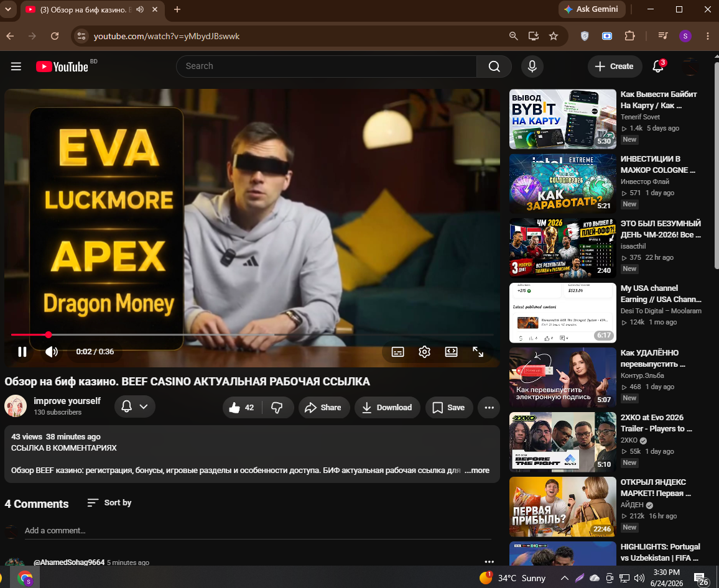Click the Add a comment field
This screenshot has width=719, height=588.
pyautogui.click(x=257, y=531)
